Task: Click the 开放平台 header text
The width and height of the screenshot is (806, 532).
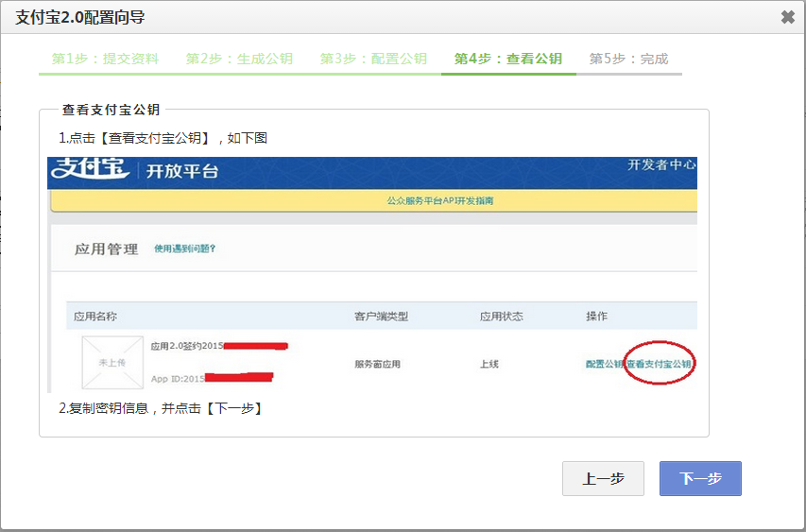Action: [x=181, y=171]
